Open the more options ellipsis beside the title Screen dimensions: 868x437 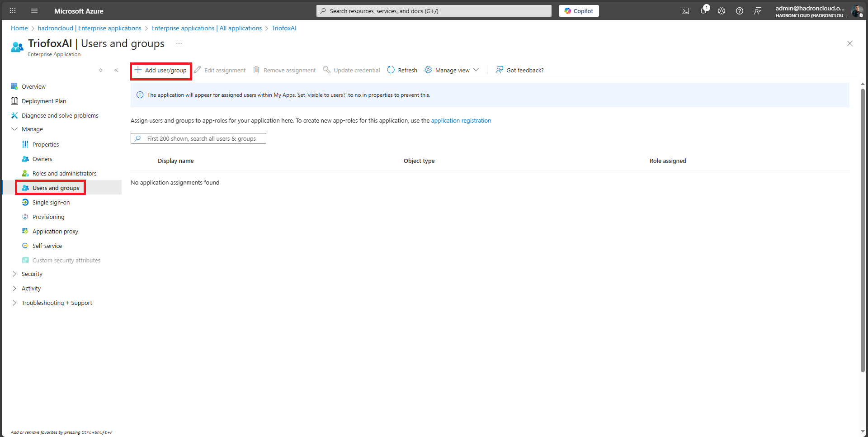click(179, 43)
